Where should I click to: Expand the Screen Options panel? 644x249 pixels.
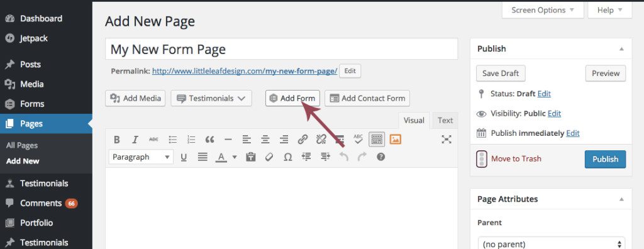coord(543,10)
